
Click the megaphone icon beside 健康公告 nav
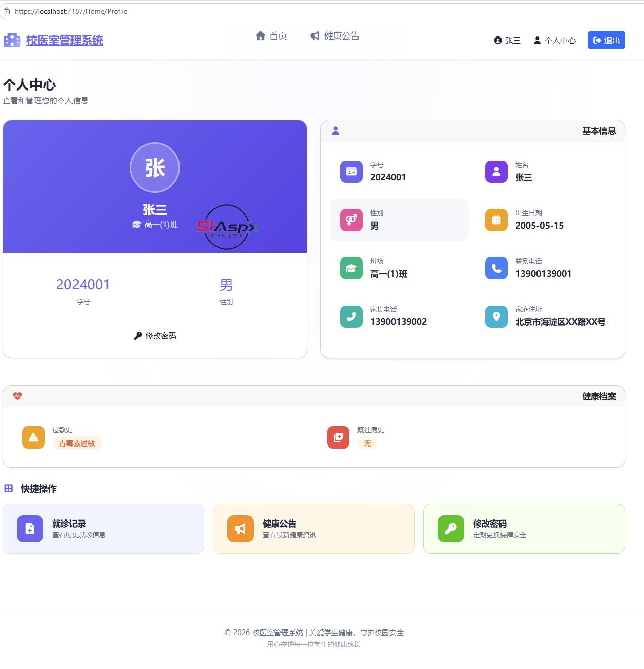tap(315, 36)
